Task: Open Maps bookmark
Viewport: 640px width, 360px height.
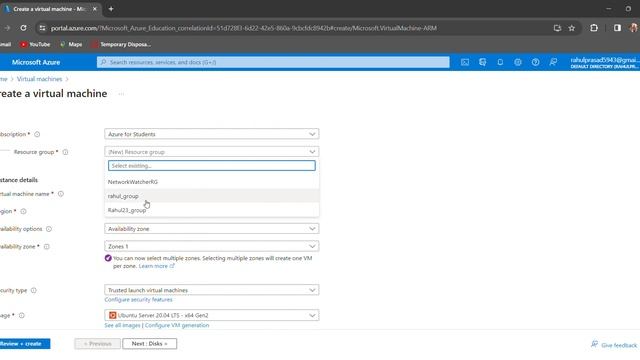Action: click(x=71, y=44)
